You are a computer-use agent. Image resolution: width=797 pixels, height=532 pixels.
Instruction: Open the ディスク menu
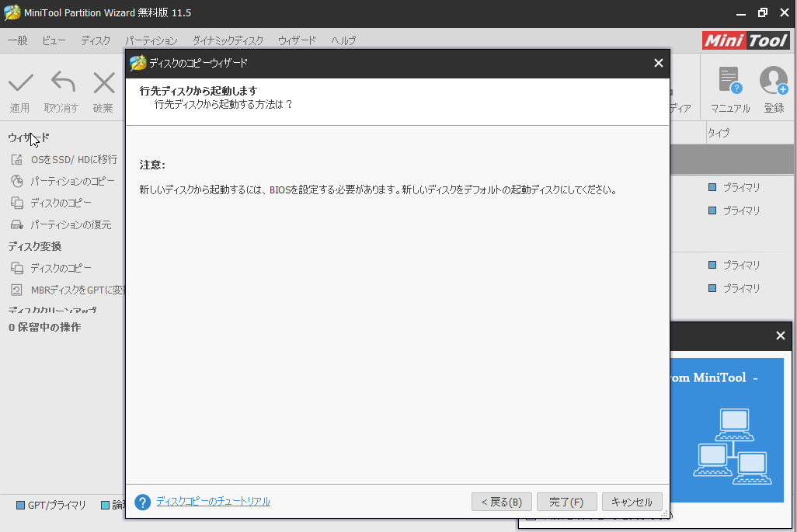pos(96,40)
